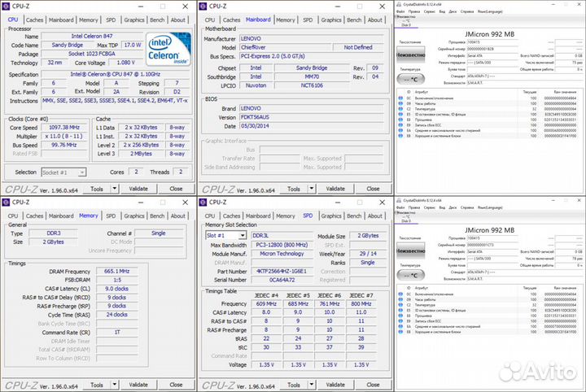Click the CrystalDiskInfo app icon in the top disk window

click(399, 5)
